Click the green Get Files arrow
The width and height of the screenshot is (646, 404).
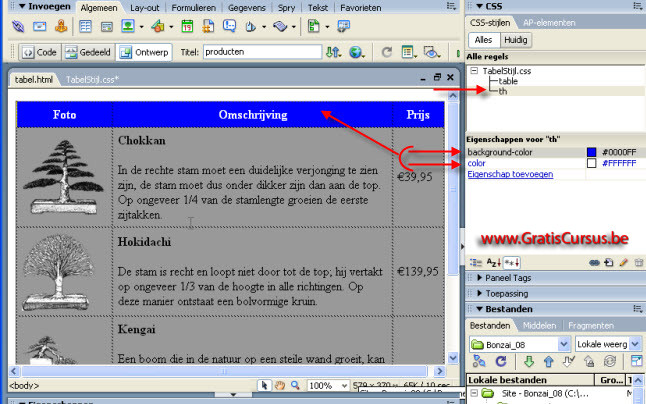pyautogui.click(x=529, y=362)
